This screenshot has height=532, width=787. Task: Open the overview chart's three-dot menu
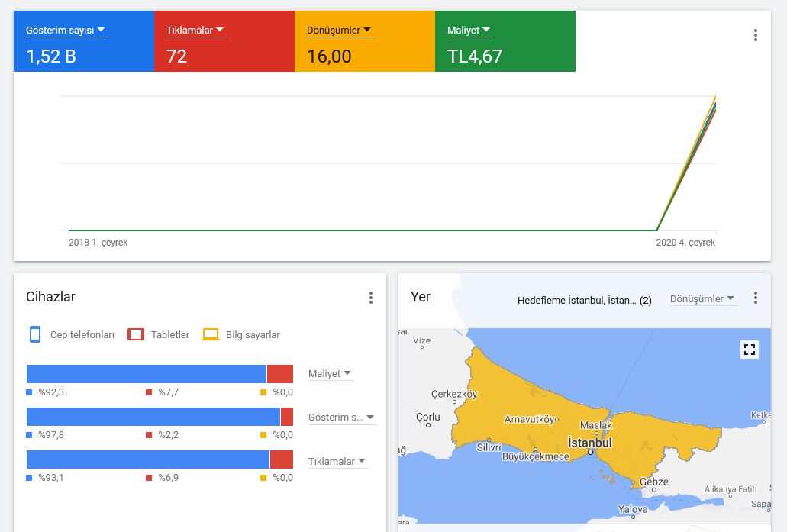click(756, 35)
